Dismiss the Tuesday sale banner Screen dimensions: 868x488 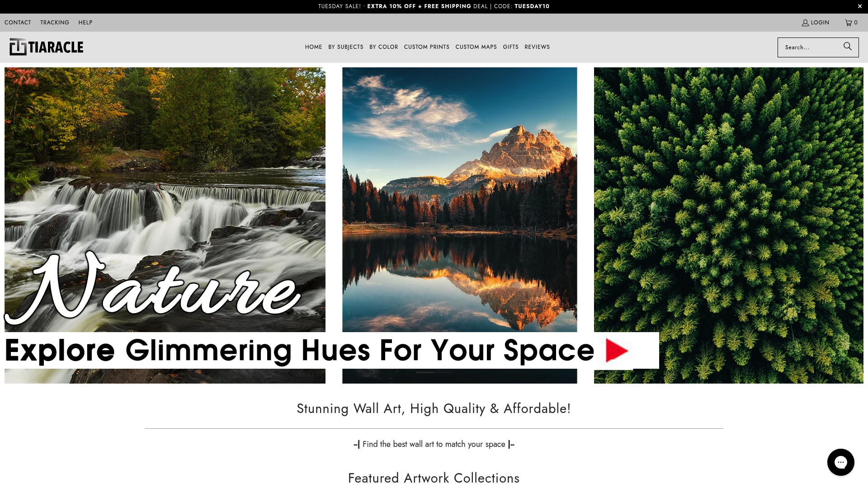tap(859, 6)
